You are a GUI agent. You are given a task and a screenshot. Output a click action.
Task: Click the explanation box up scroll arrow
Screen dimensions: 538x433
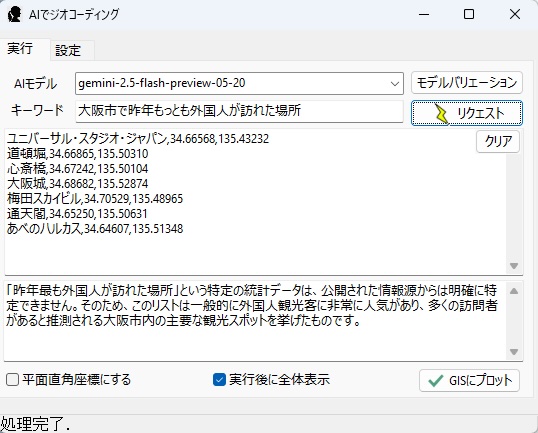514,291
